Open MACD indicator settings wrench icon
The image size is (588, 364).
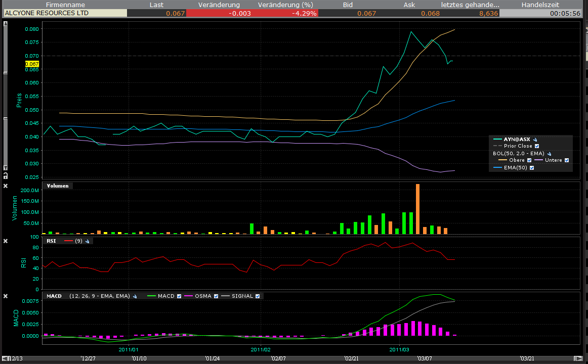[134, 296]
